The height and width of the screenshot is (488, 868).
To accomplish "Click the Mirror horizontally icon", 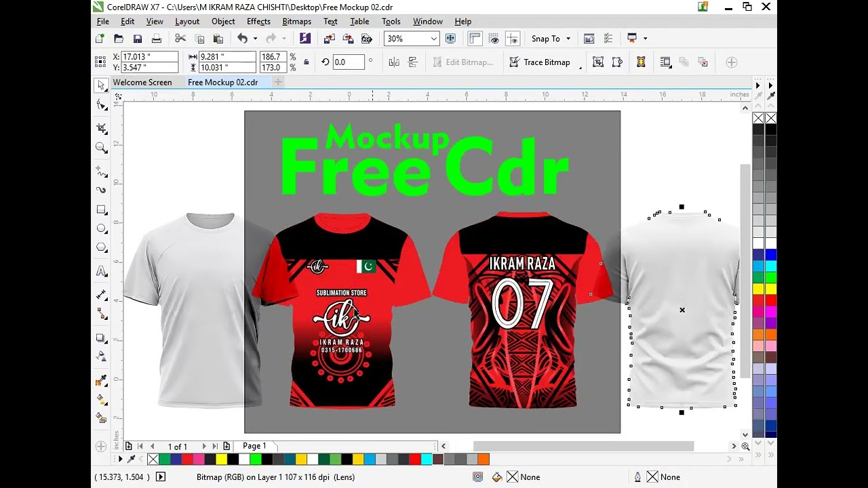I will (394, 62).
